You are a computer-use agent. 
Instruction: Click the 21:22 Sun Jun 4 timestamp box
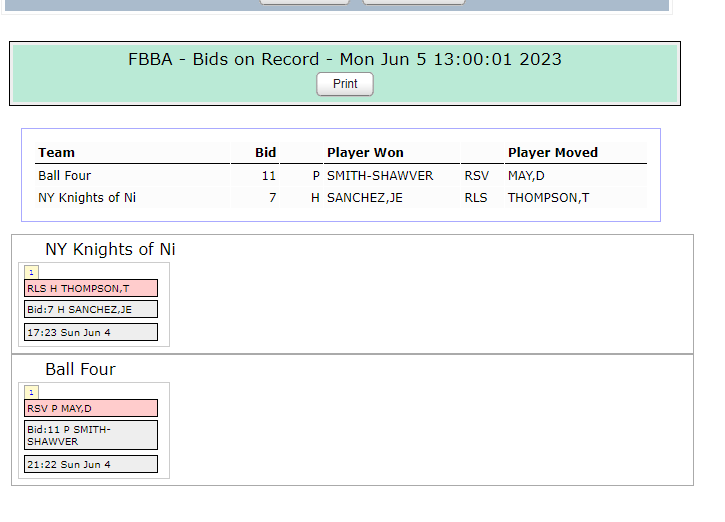point(91,464)
